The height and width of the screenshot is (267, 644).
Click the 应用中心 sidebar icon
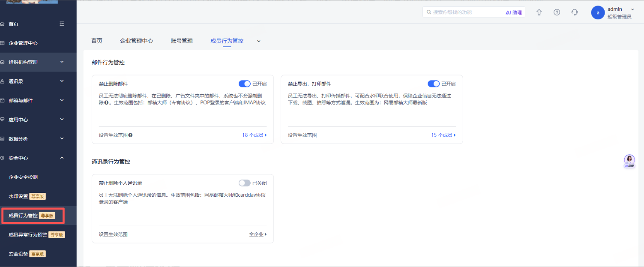click(x=2, y=120)
